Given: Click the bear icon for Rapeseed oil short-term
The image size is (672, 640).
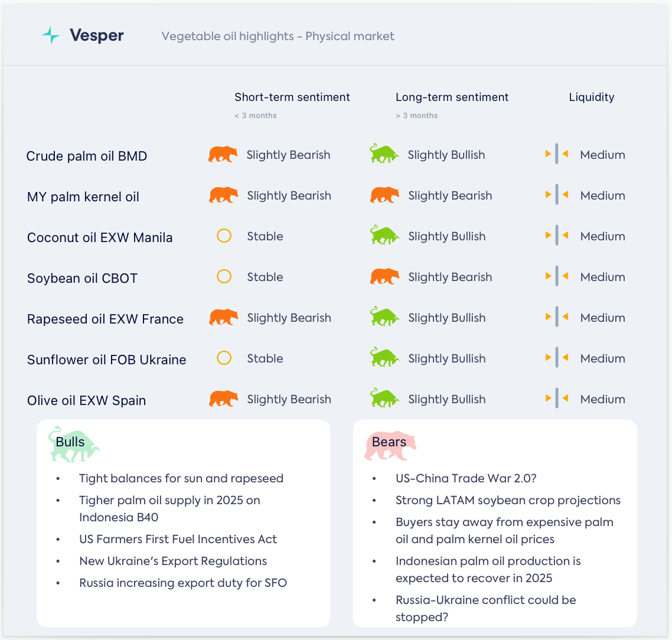Looking at the screenshot, I should (223, 318).
